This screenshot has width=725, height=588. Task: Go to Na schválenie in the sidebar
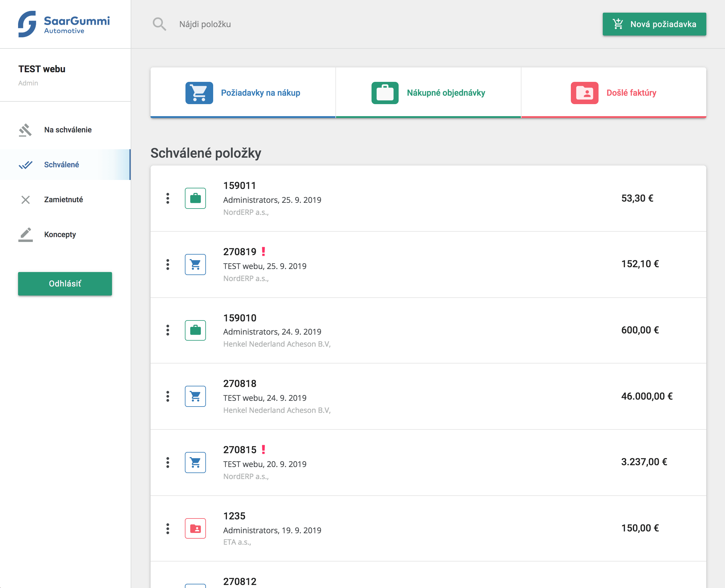point(67,130)
